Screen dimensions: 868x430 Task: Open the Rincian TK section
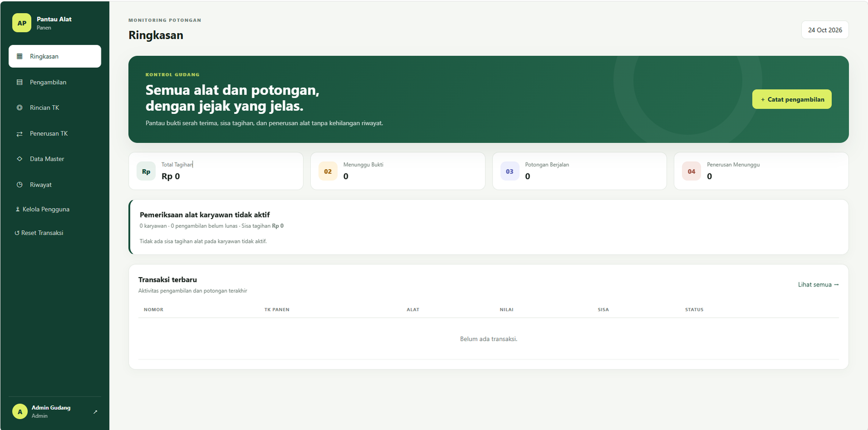(x=55, y=108)
